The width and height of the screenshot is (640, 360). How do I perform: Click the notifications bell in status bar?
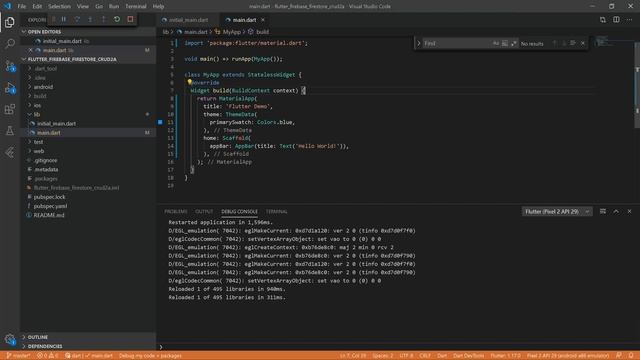[631, 356]
